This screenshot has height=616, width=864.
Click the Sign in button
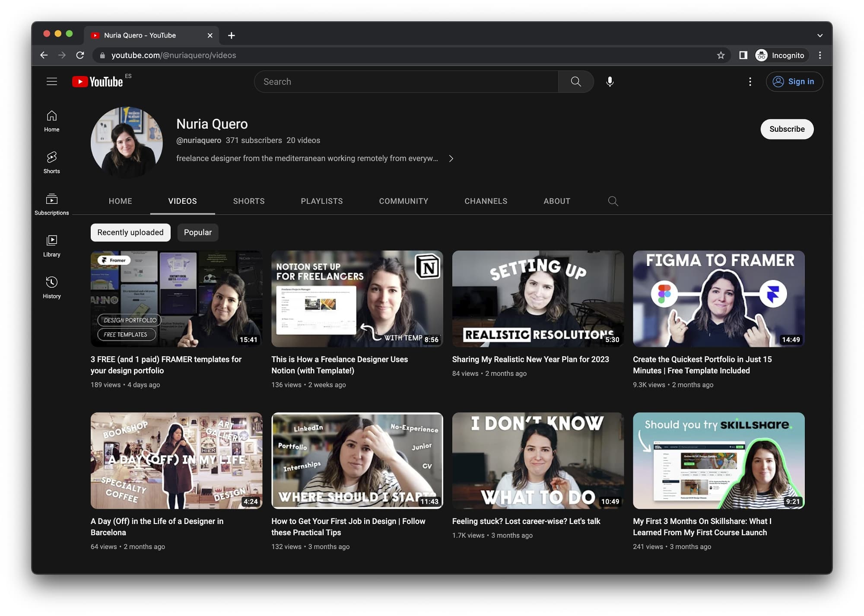pyautogui.click(x=794, y=81)
